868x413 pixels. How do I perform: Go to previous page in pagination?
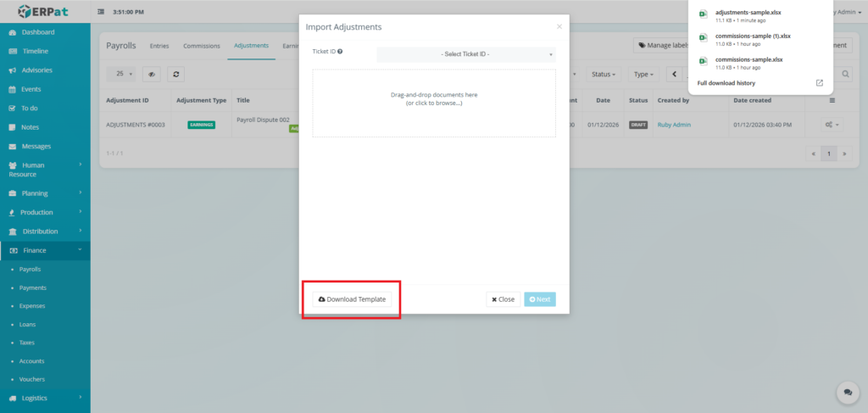pyautogui.click(x=813, y=153)
